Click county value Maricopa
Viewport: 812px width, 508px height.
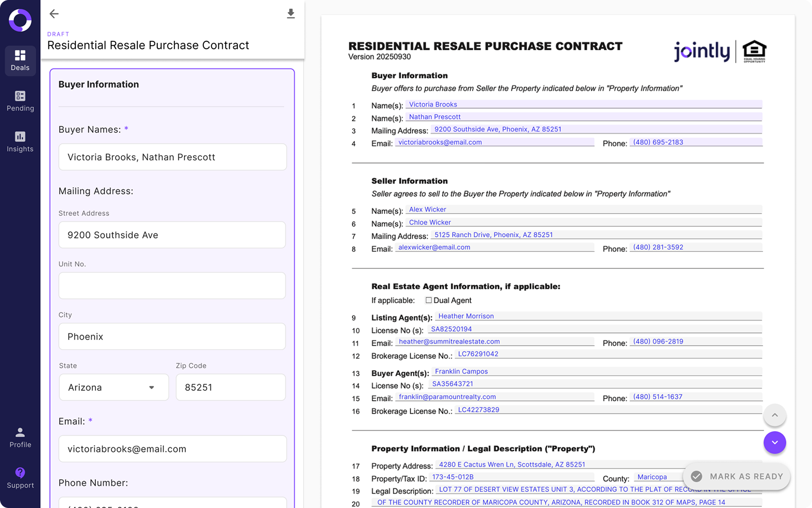click(x=652, y=477)
